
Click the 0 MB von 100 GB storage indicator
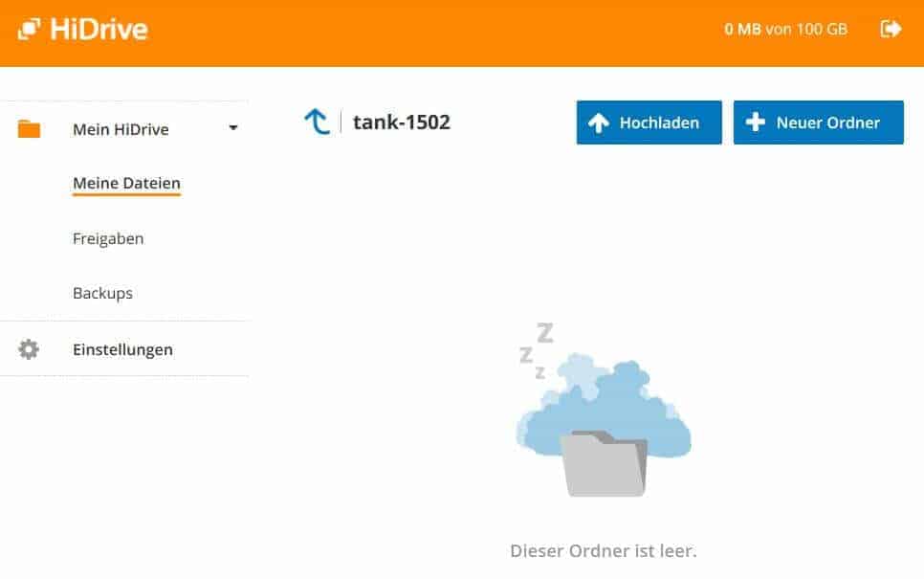coord(785,29)
